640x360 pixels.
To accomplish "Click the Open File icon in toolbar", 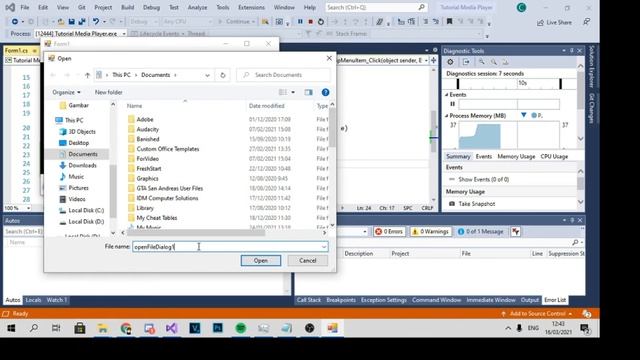I will [61, 22].
